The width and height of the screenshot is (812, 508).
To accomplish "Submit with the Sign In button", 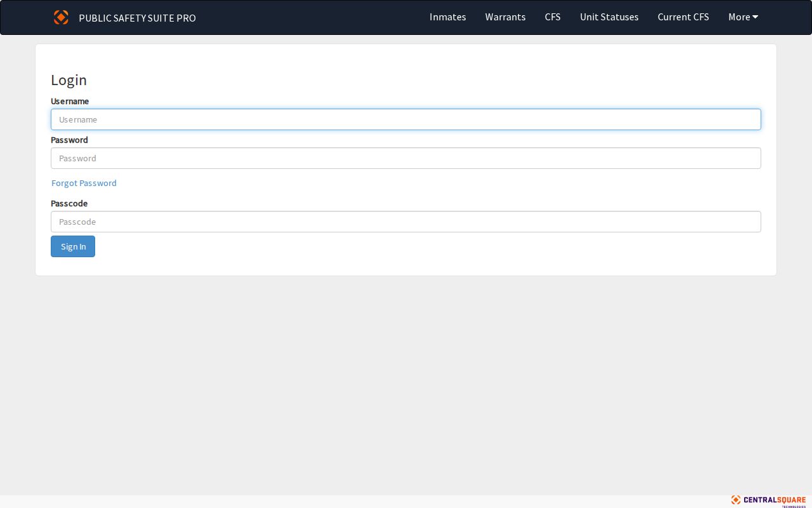I will coord(73,246).
